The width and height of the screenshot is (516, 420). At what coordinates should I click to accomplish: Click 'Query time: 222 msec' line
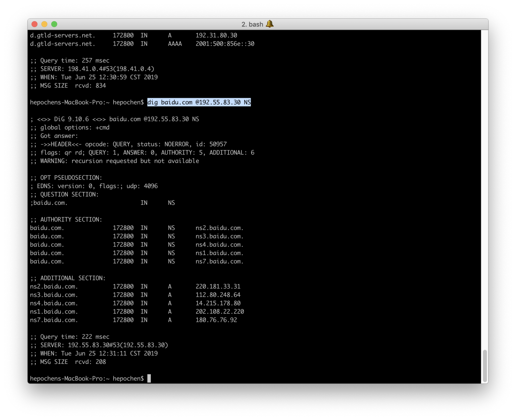point(70,337)
